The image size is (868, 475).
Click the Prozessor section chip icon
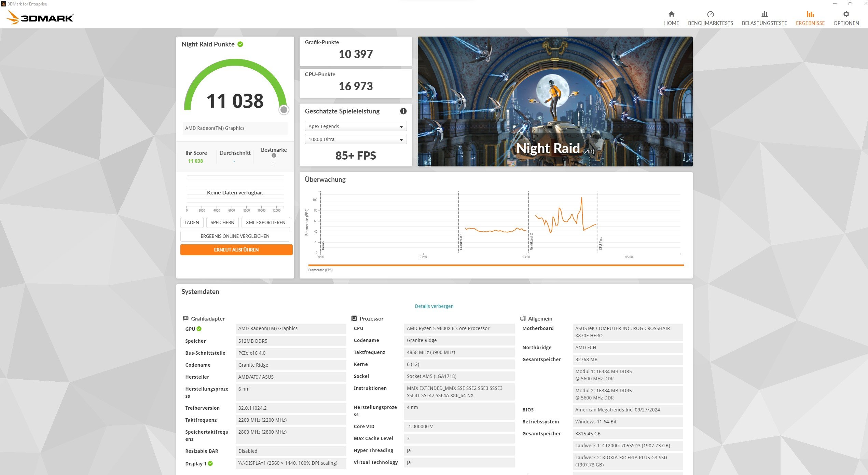pos(354,318)
